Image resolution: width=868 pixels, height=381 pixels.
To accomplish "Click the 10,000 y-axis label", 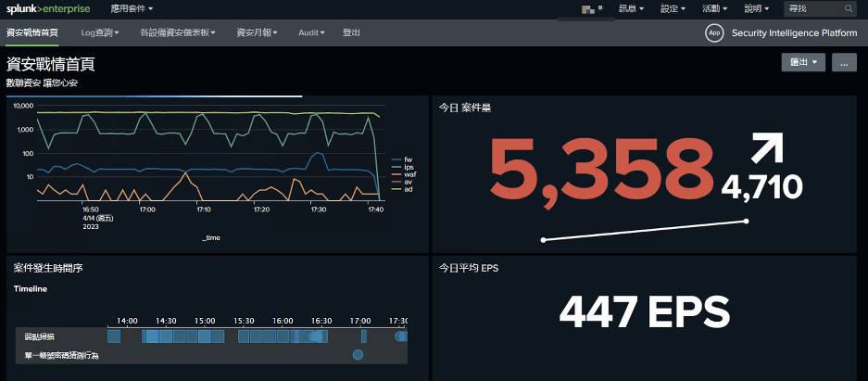I will [24, 106].
